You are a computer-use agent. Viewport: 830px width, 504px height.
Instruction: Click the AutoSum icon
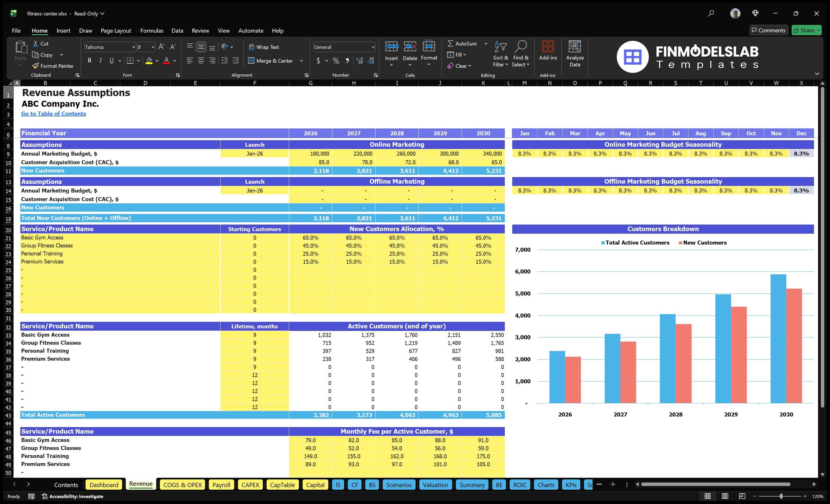pyautogui.click(x=450, y=43)
